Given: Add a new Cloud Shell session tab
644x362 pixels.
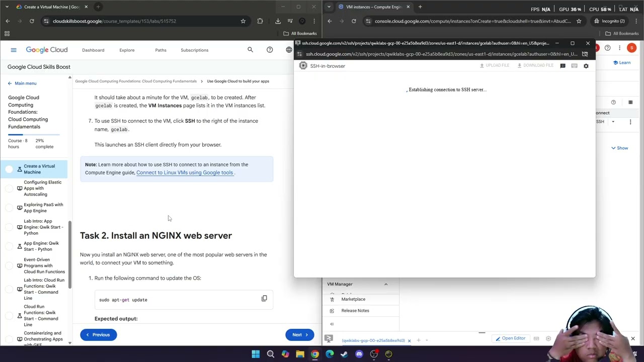Looking at the screenshot, I should tap(418, 340).
